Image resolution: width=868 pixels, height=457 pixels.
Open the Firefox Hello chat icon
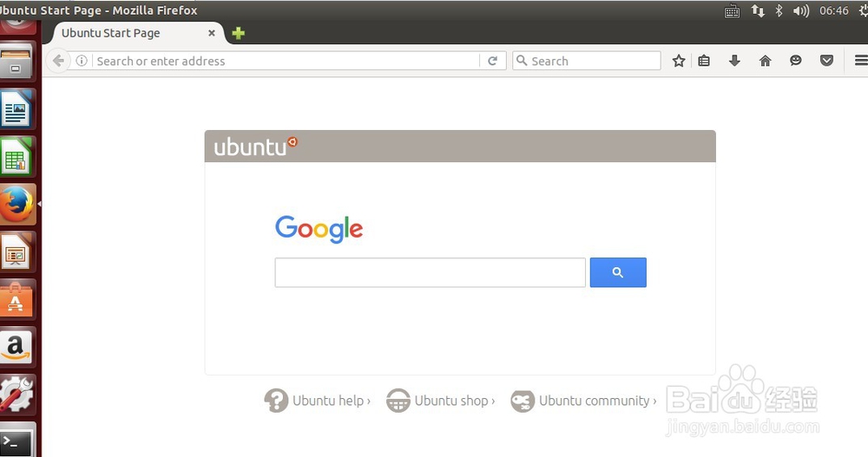795,61
